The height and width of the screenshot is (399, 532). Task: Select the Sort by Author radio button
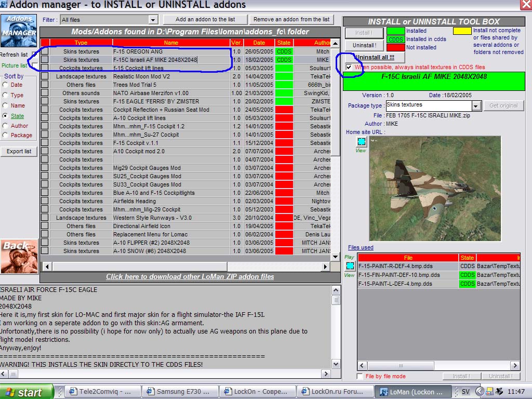(5, 126)
